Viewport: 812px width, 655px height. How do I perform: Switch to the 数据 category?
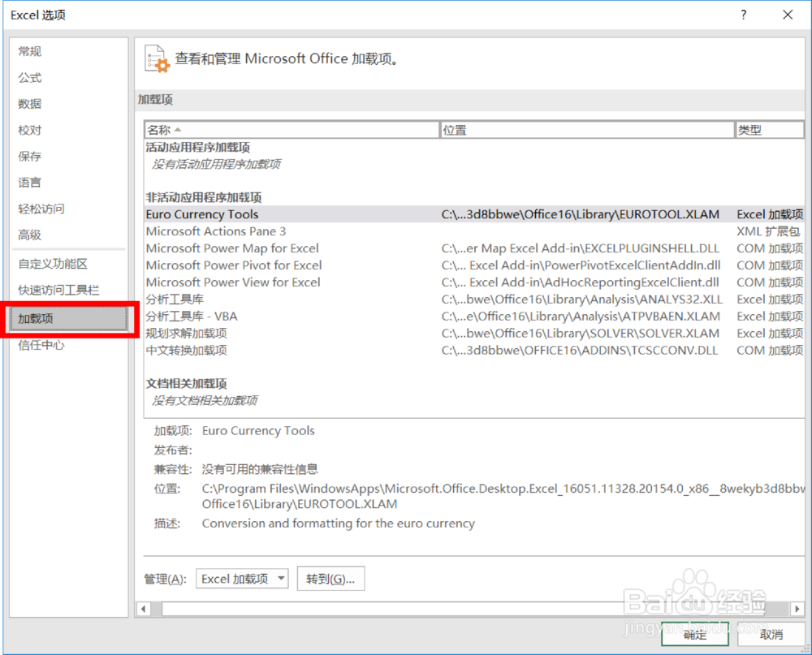point(29,104)
